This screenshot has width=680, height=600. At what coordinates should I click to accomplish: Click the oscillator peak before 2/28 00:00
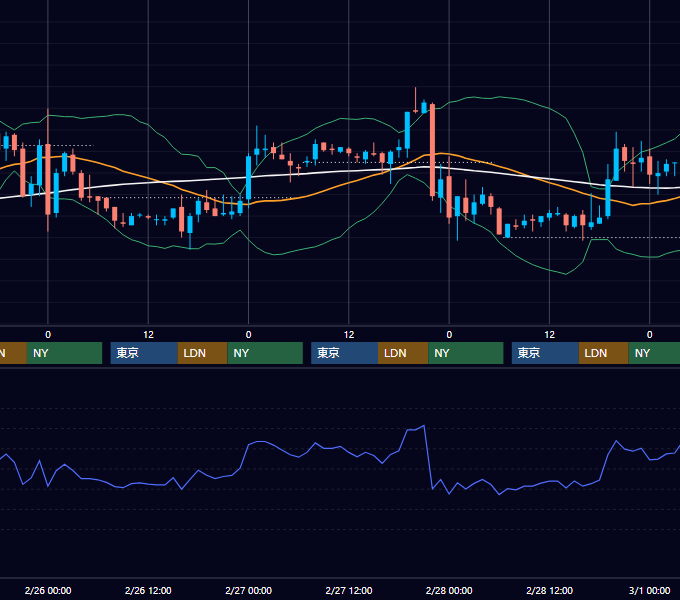point(424,426)
